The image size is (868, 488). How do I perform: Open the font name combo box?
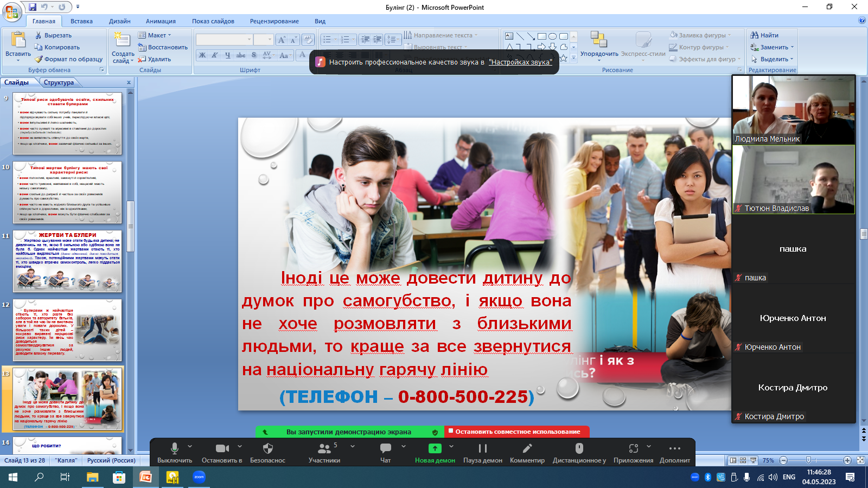(225, 40)
